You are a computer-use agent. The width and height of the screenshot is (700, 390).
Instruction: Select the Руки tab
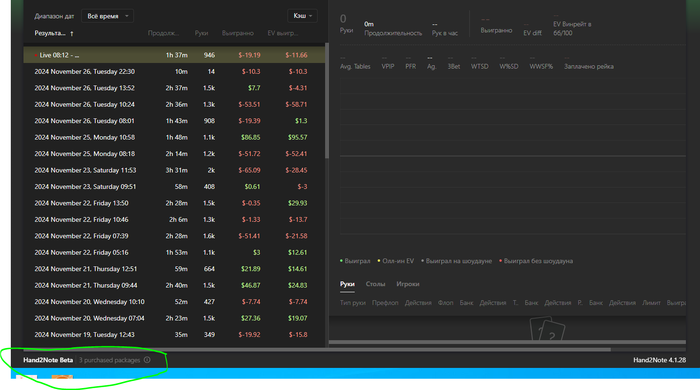click(347, 284)
